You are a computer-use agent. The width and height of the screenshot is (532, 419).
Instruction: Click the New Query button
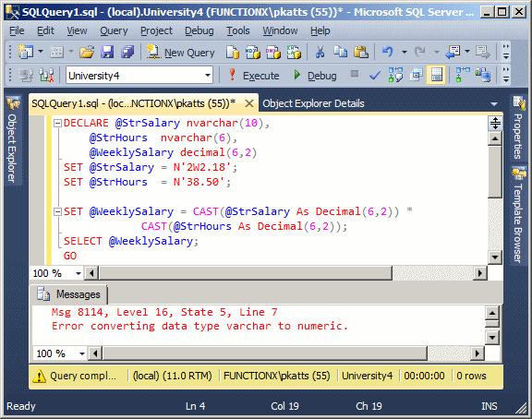point(181,53)
